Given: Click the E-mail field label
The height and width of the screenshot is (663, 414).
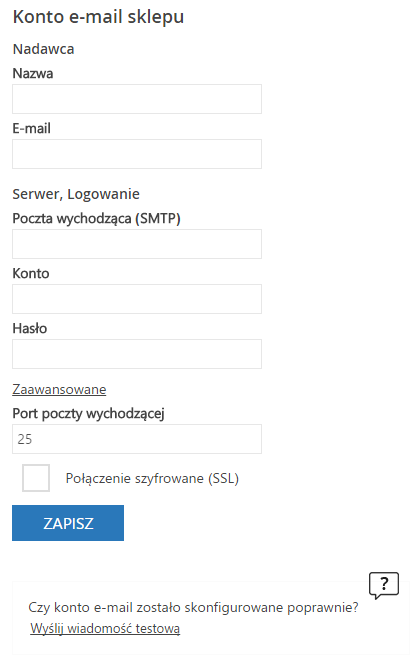Looking at the screenshot, I should 31,128.
